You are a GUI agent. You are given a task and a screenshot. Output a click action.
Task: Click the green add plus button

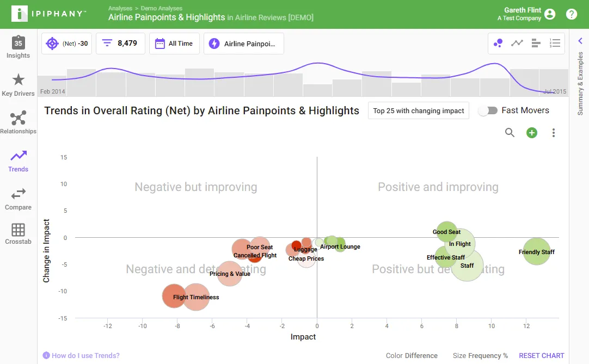coord(531,133)
